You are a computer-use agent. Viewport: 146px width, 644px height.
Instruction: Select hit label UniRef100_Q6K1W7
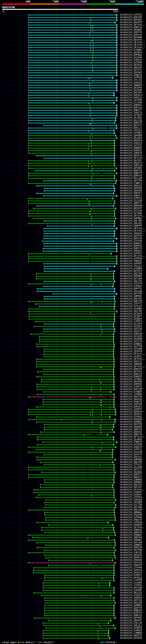131,67
